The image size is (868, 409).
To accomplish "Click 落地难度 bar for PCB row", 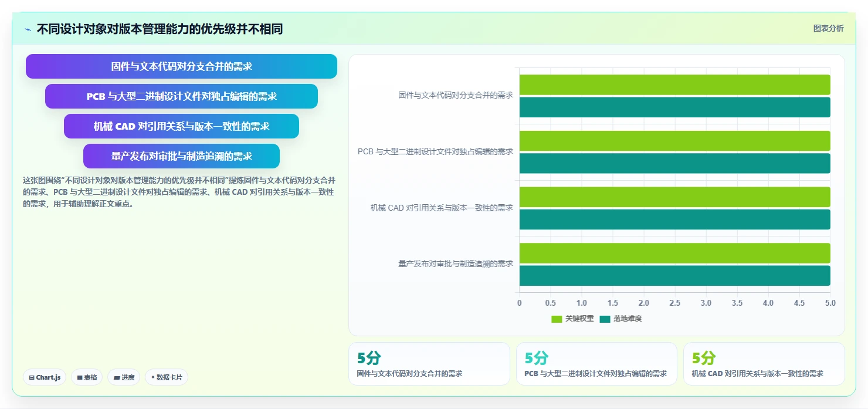I will click(674, 163).
